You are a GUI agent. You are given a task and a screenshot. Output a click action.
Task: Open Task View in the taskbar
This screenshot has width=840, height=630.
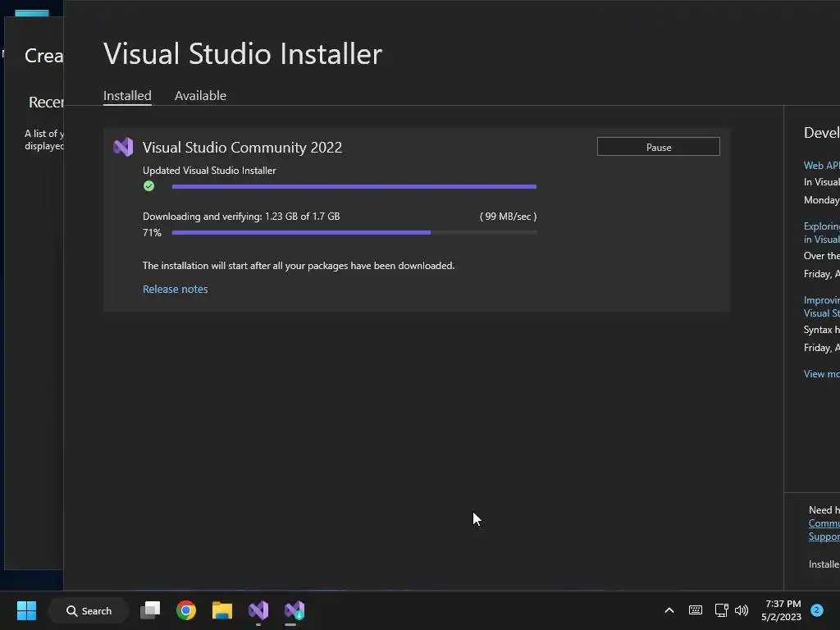point(150,610)
